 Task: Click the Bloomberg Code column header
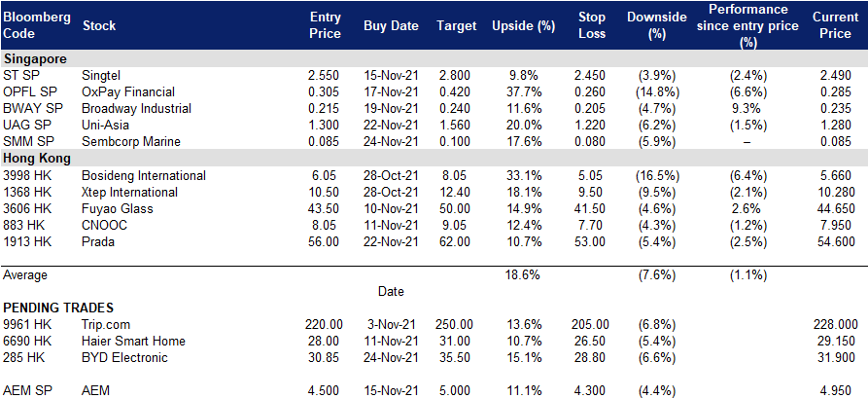pos(37,25)
